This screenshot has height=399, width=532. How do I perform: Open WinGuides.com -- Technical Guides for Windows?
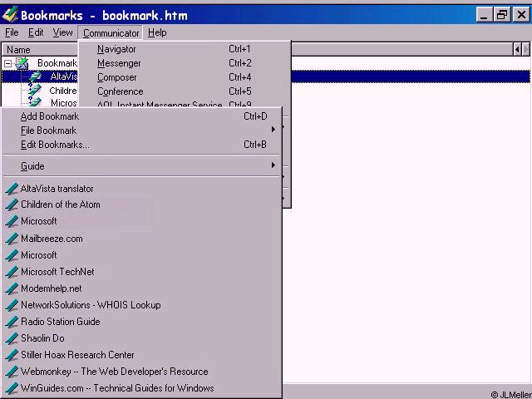click(x=117, y=388)
